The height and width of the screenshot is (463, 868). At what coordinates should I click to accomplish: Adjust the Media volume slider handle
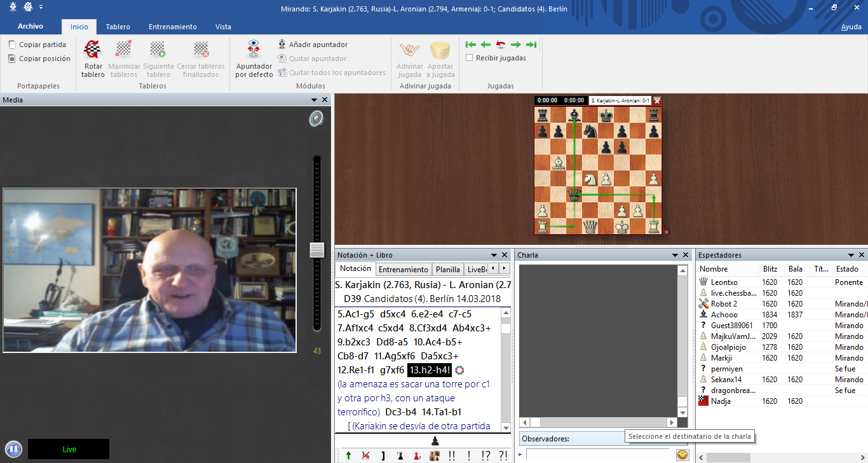click(316, 250)
